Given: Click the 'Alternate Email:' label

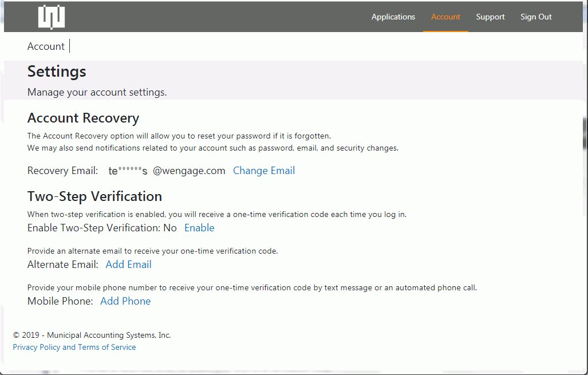Looking at the screenshot, I should coord(63,265).
